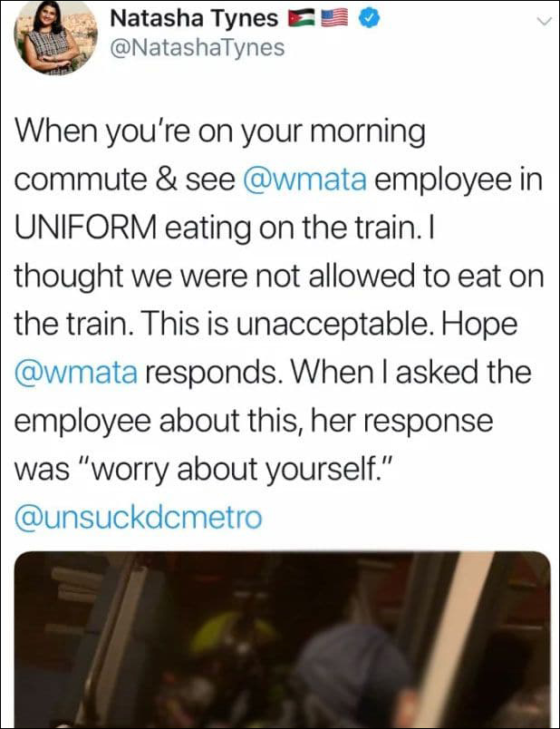Screen dimensions: 560x729
Task: Click the word UNIFORM in the tweet
Action: pyautogui.click(x=85, y=228)
